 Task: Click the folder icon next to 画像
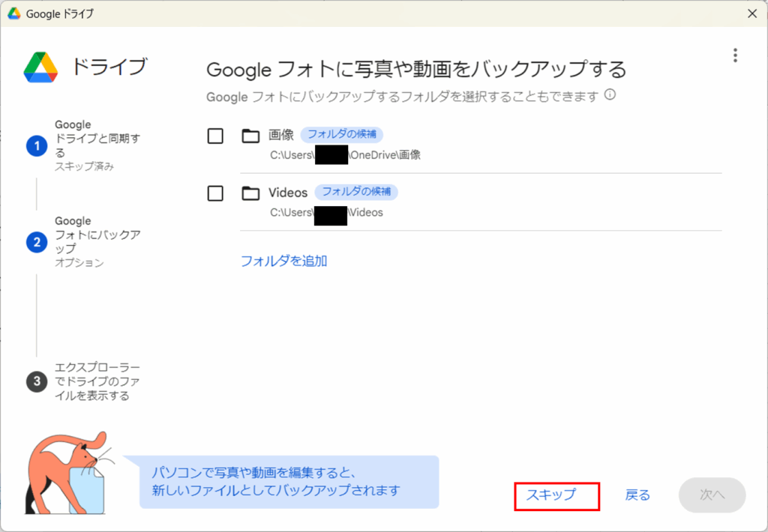coord(250,136)
